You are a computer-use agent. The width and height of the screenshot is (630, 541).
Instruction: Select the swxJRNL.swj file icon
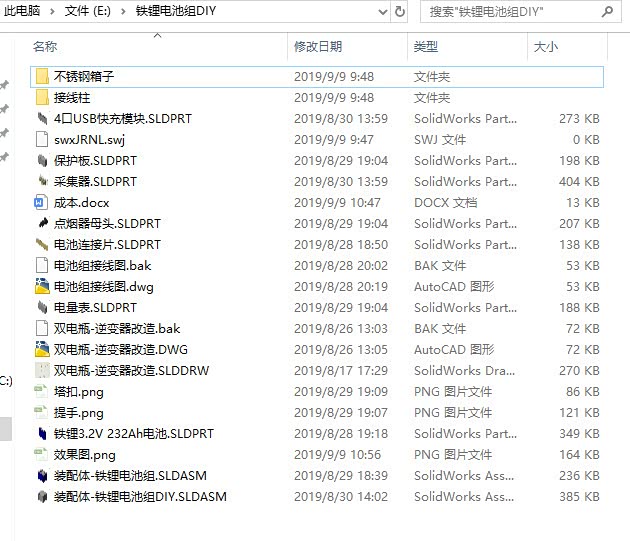pos(41,140)
